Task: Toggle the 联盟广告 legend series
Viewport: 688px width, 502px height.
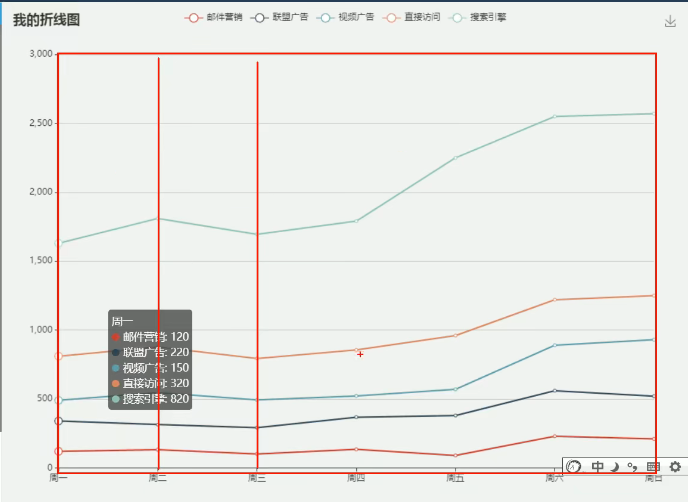Action: (279, 18)
